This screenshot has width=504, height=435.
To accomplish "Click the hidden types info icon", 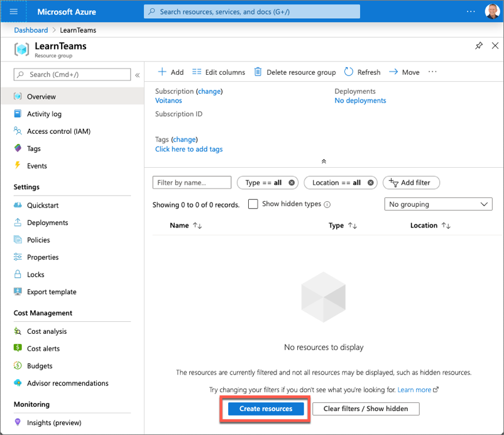I will [x=327, y=204].
